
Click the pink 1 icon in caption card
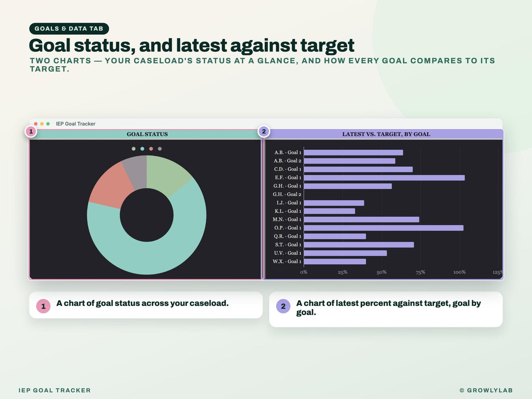43,306
